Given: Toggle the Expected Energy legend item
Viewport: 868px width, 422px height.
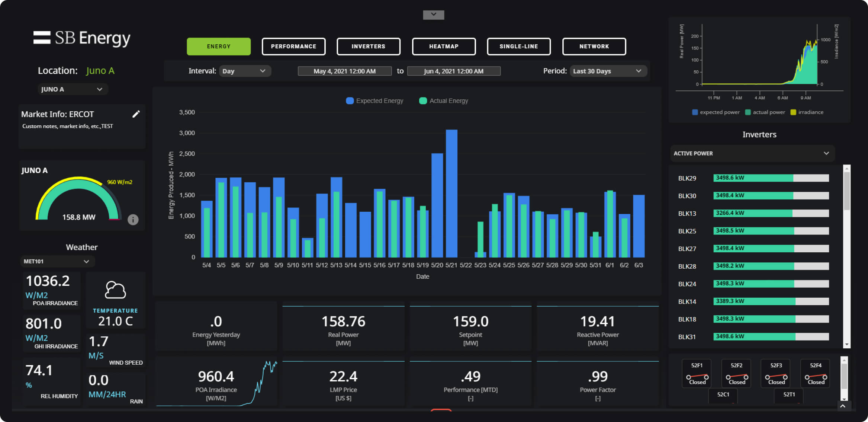Looking at the screenshot, I should click(374, 100).
